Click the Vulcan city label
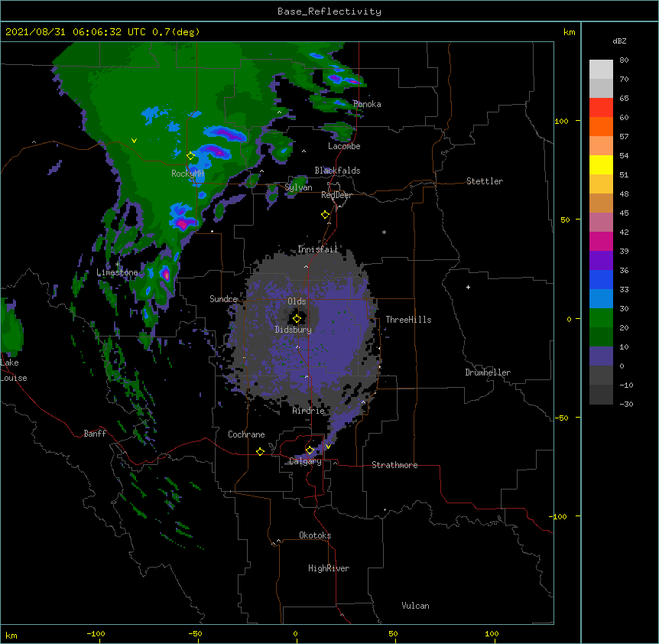 click(415, 606)
